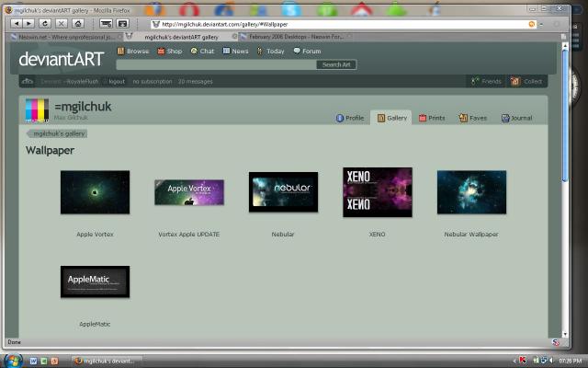Click the page scrollbar down arrow
The image size is (588, 368).
[x=565, y=334]
